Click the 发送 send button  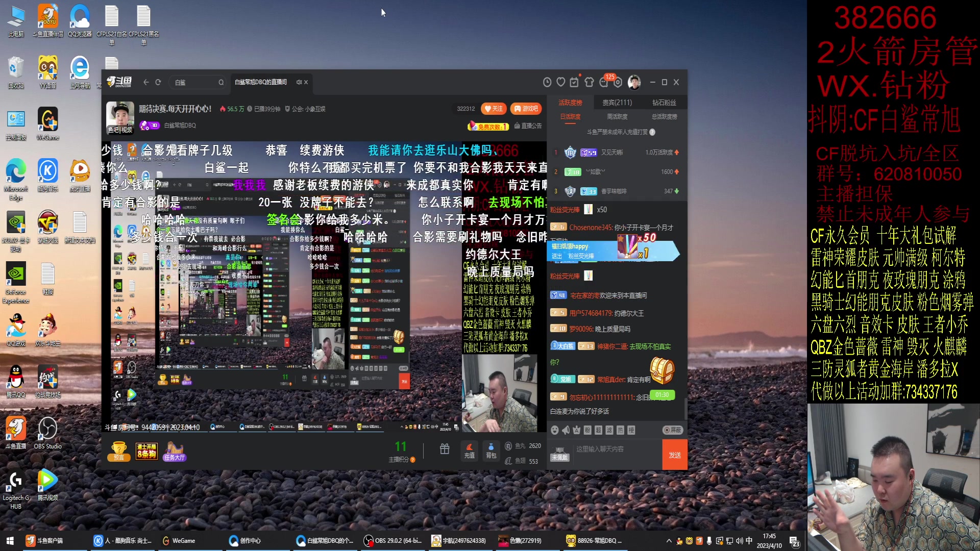pyautogui.click(x=675, y=455)
